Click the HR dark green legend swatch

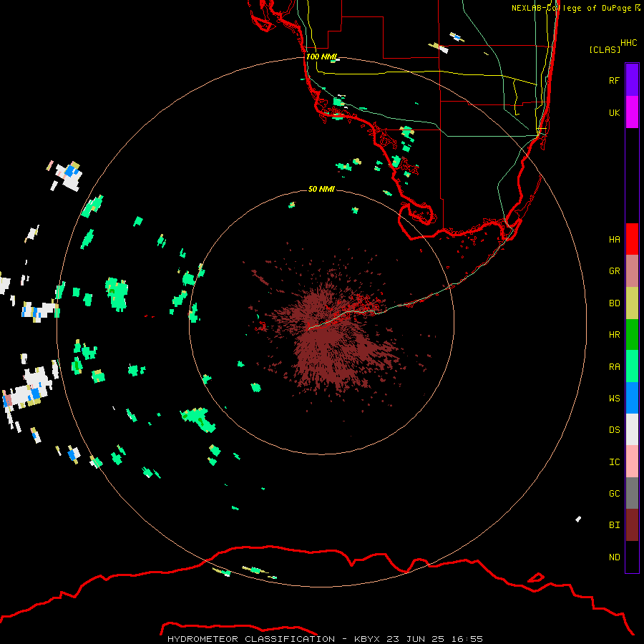pyautogui.click(x=632, y=334)
